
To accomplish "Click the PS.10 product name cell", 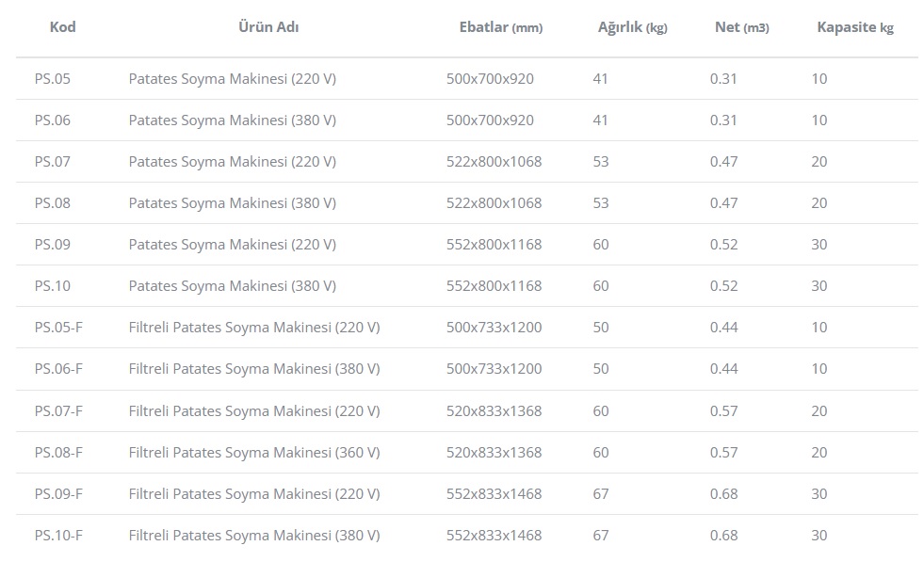I will coord(232,286).
